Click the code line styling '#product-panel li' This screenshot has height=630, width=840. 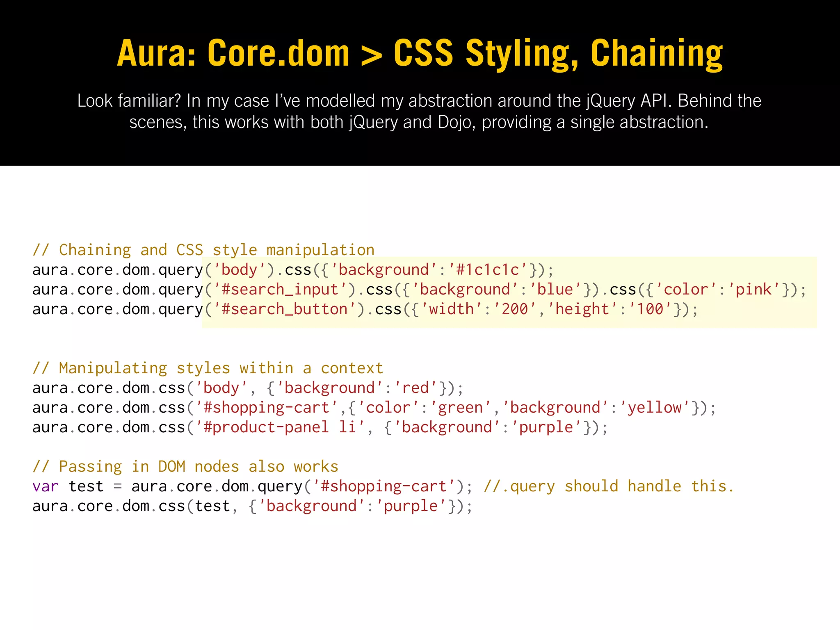coord(320,427)
